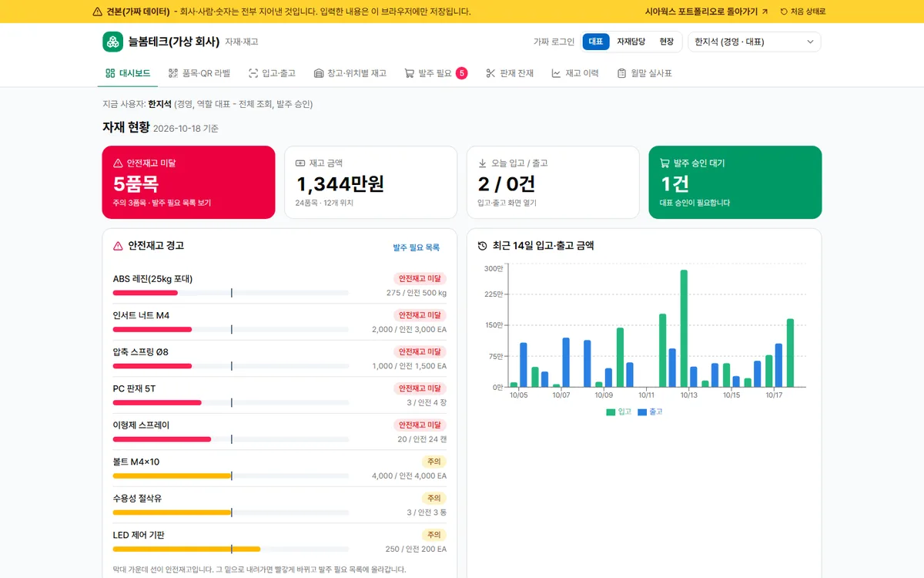
Task: Click the tallest green bar at 10/13
Action: click(684, 328)
